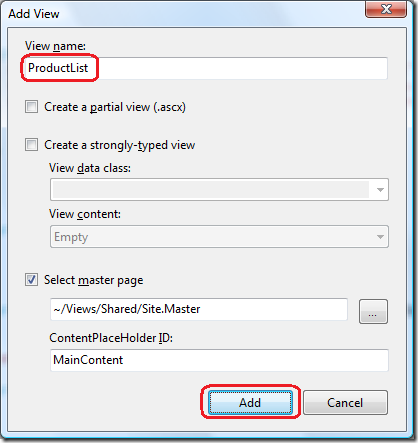Confirm with the Add button

[x=250, y=403]
